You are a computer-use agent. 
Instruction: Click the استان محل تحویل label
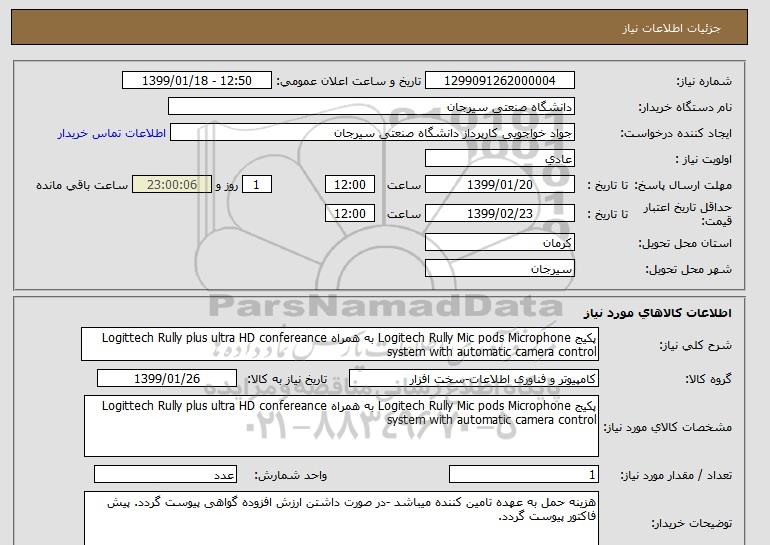[685, 243]
